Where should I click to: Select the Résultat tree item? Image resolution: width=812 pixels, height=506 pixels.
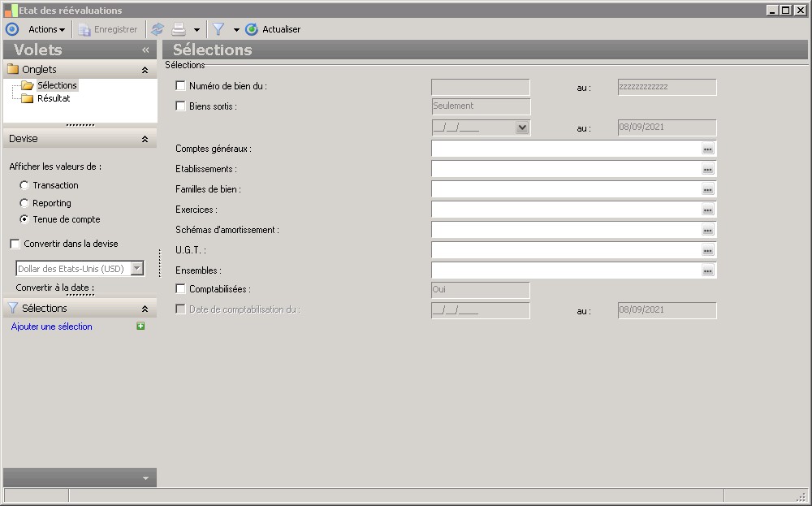[x=54, y=98]
